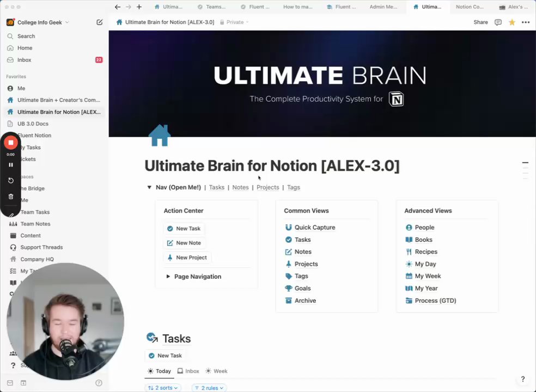Screen dimensions: 536x392
Task: Collapse the Nav (Open Me!) toggle
Action: pos(149,187)
